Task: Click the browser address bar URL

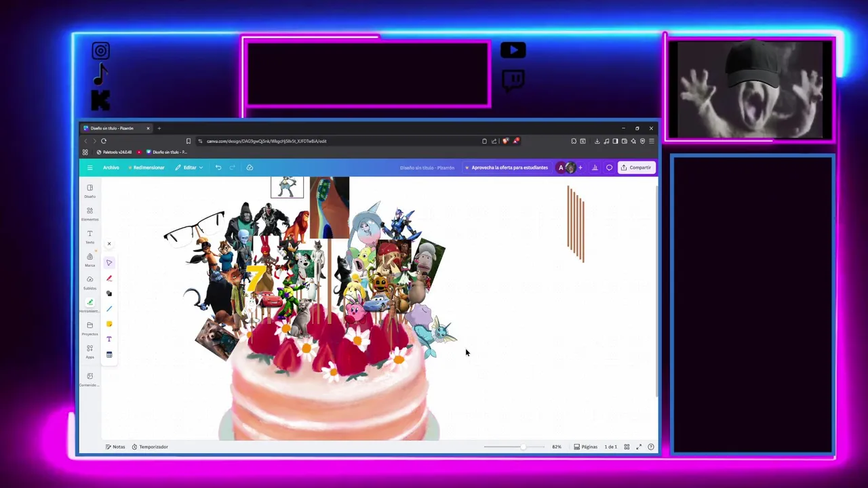Action: click(x=267, y=141)
